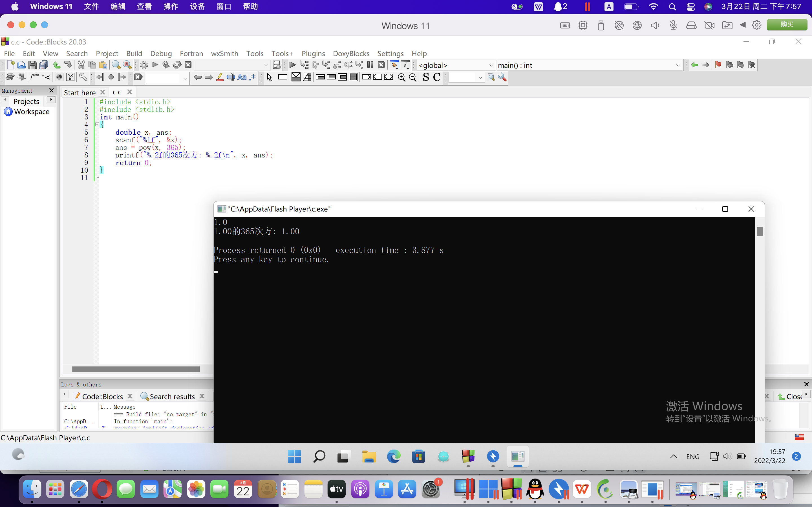
Task: Click the editor horizontal scrollbar thumb
Action: pos(136,369)
